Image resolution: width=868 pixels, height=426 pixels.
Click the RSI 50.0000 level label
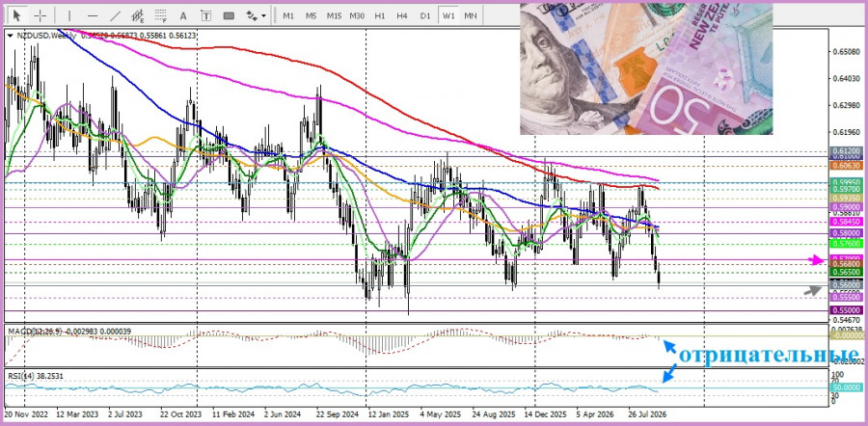[x=847, y=387]
